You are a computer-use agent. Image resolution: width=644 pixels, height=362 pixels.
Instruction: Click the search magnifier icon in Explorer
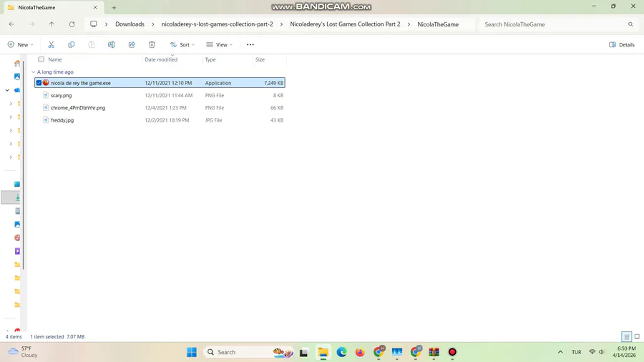[630, 24]
